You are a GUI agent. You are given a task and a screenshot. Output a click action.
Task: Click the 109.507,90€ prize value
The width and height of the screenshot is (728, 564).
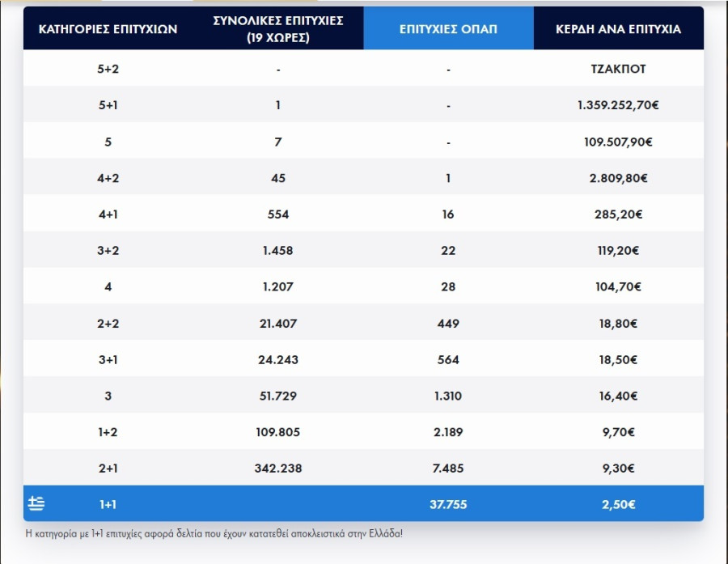[x=618, y=142]
